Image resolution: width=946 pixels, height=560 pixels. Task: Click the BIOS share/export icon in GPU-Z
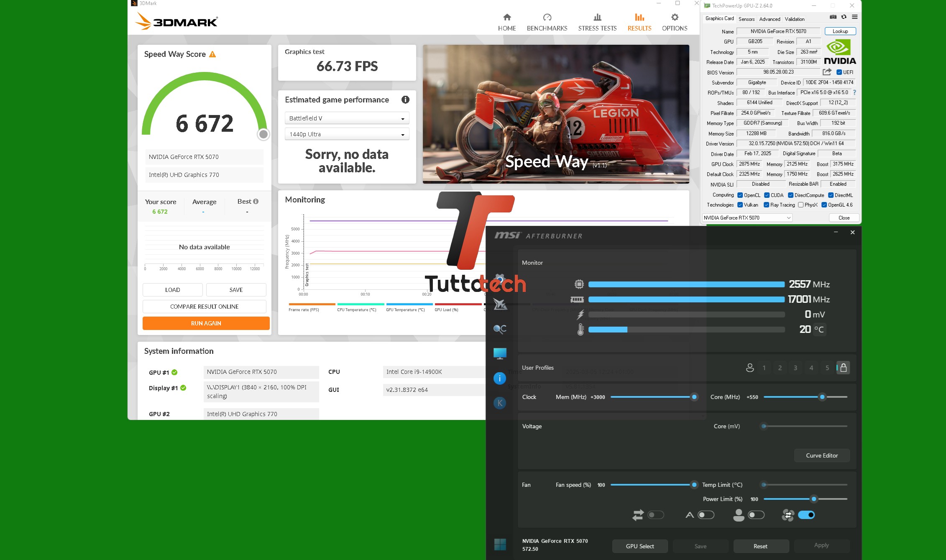pos(827,72)
